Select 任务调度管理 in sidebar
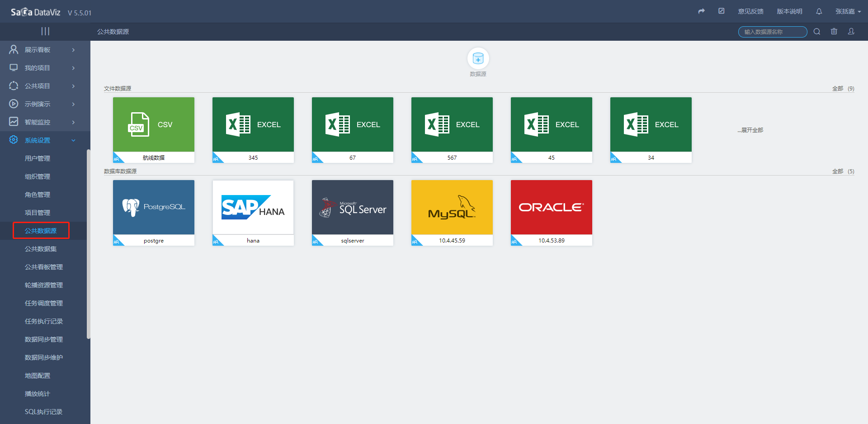The width and height of the screenshot is (868, 424). coord(44,303)
